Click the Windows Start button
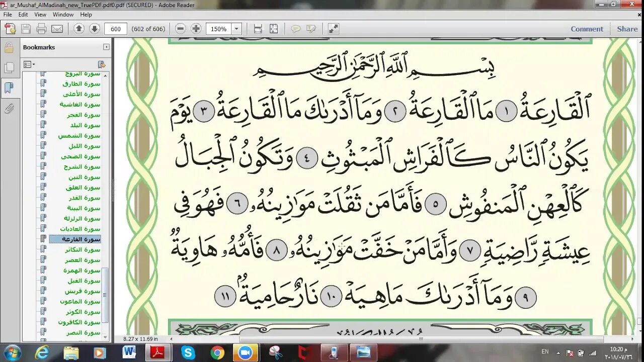The height and width of the screenshot is (362, 644). 12,352
